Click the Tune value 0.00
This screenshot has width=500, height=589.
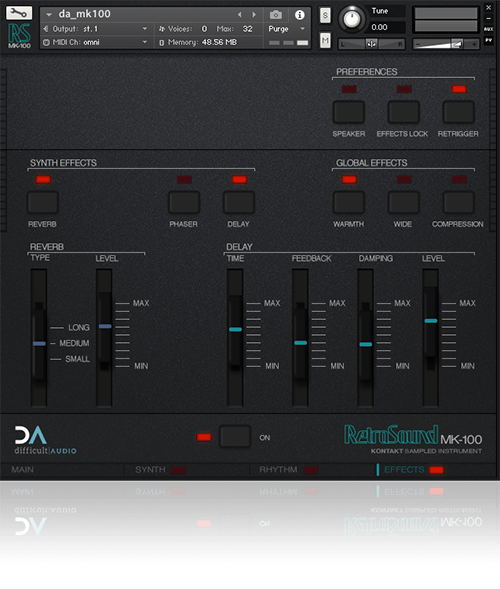379,27
